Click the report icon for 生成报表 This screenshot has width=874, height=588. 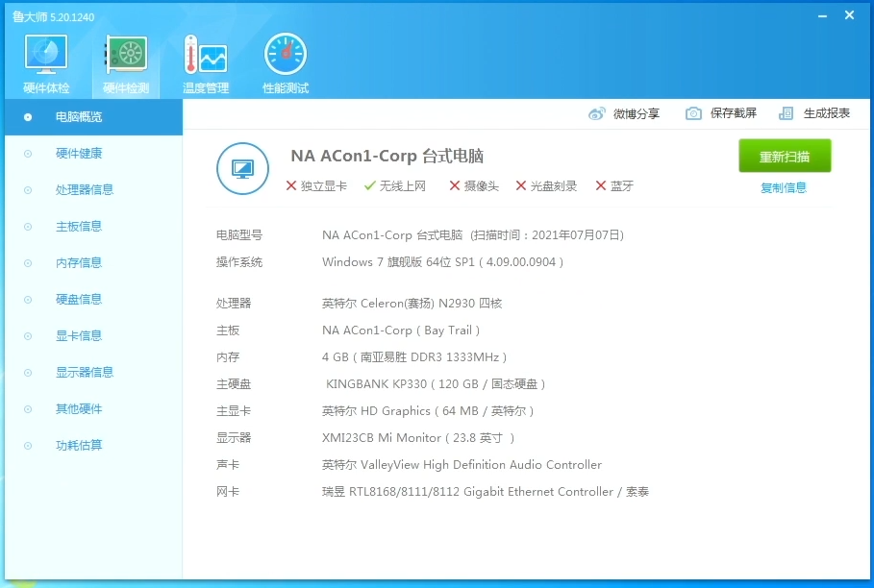point(786,113)
